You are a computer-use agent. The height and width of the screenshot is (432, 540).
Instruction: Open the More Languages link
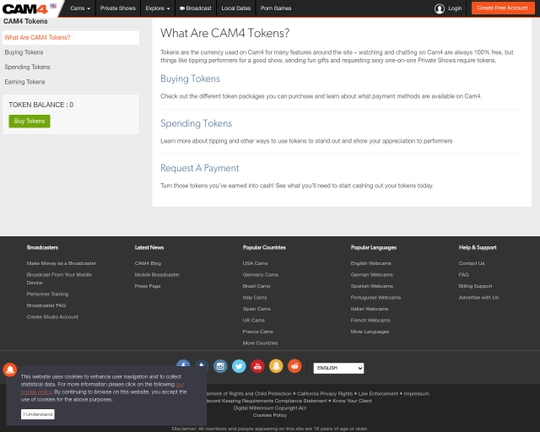(370, 332)
